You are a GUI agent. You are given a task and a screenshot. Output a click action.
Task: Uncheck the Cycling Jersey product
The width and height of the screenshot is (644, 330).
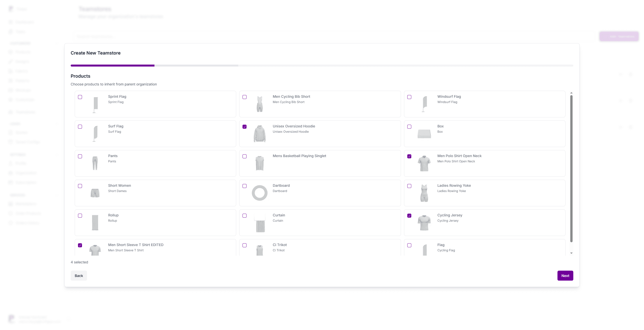click(410, 216)
